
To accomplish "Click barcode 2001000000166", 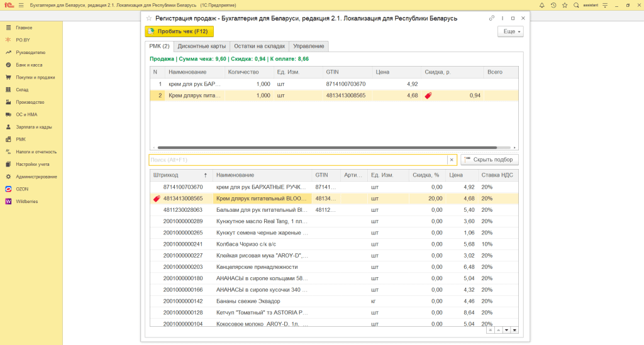I will (183, 290).
